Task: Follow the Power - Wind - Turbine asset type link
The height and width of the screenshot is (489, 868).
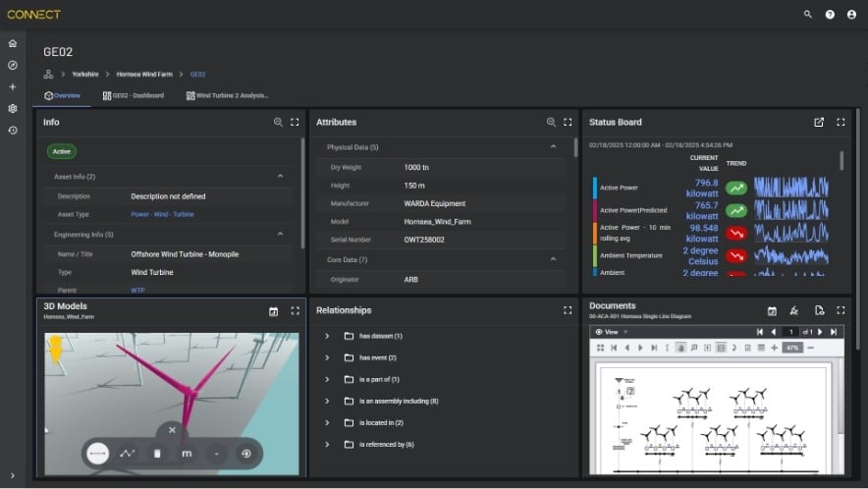Action: pyautogui.click(x=162, y=214)
